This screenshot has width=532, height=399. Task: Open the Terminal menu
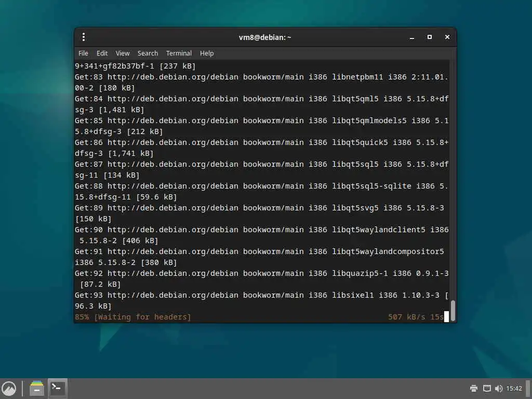tap(179, 54)
